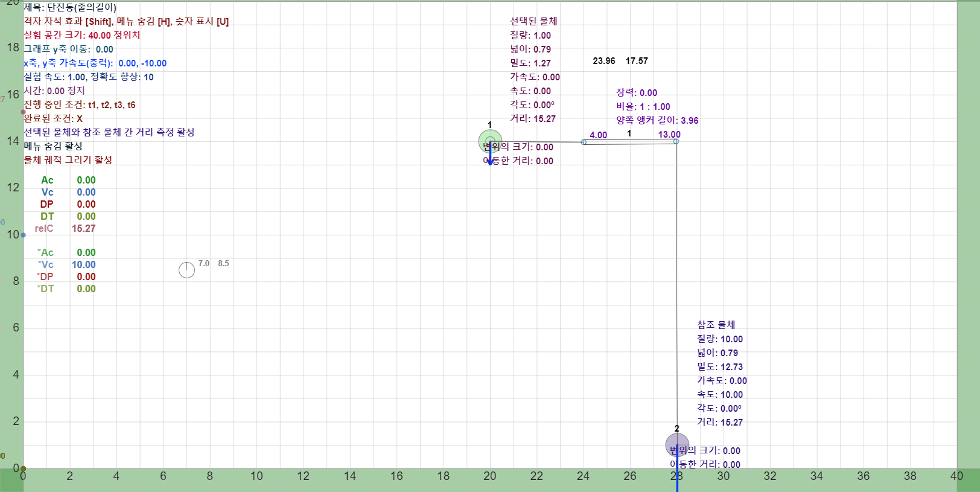Click the coordinate readout '23.96 17.57'

point(620,61)
